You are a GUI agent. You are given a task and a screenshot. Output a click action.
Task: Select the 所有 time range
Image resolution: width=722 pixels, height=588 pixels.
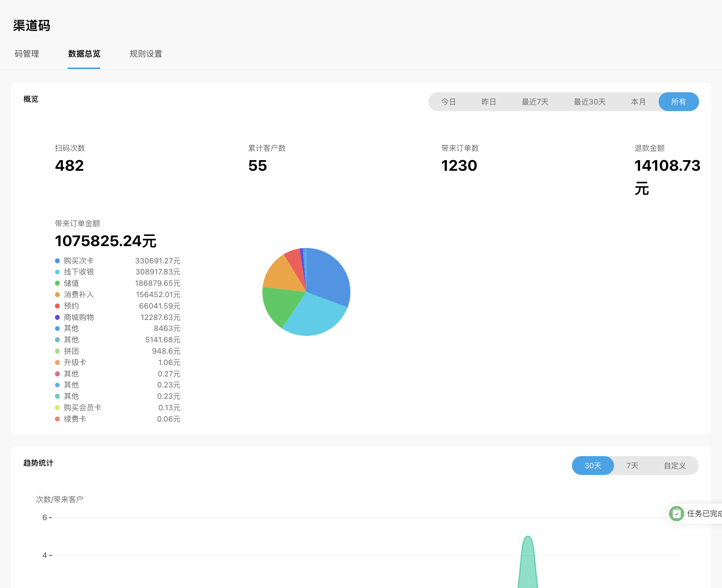point(678,102)
